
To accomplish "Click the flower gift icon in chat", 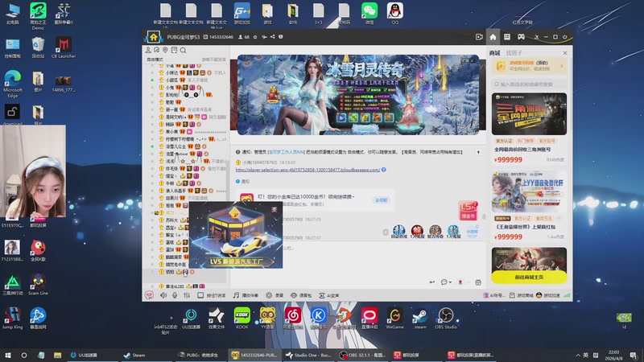I will point(460,282).
